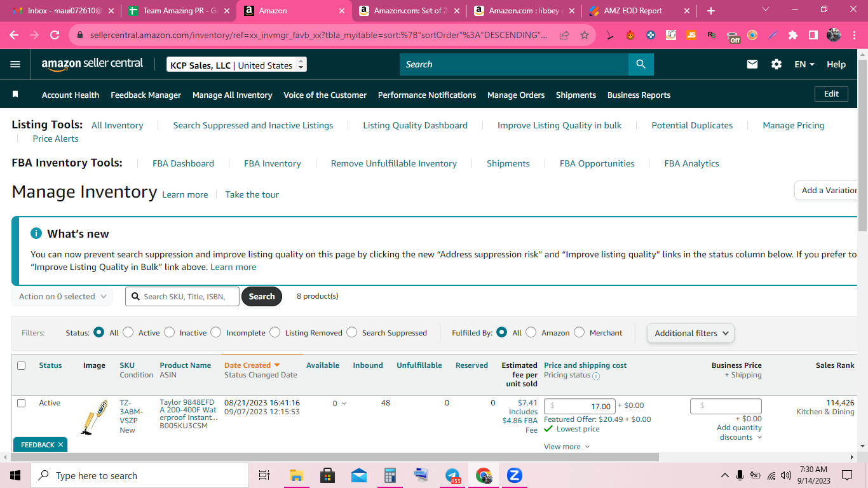Close the FEEDBACK tab with its X
Viewport: 868px width, 488px height.
(x=60, y=445)
